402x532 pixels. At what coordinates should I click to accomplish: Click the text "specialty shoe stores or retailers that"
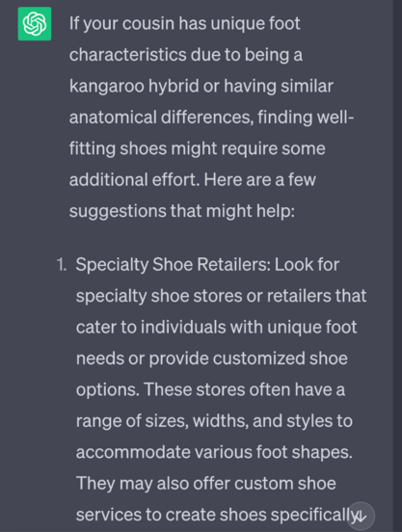click(x=221, y=296)
